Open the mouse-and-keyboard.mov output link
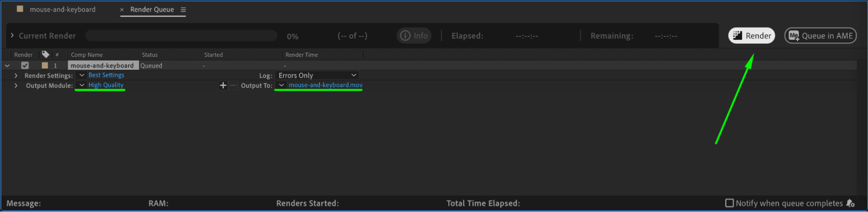 coord(325,85)
